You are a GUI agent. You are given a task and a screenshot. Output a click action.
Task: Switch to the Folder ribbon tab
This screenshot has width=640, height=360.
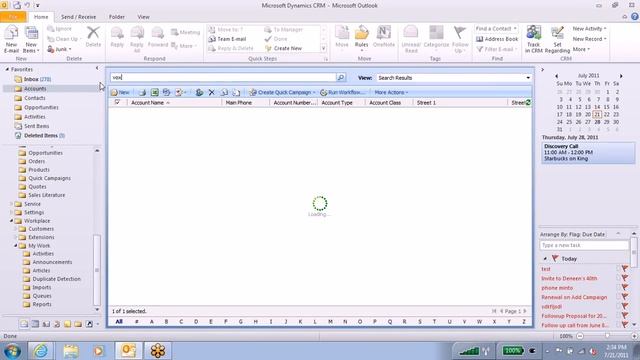(117, 17)
